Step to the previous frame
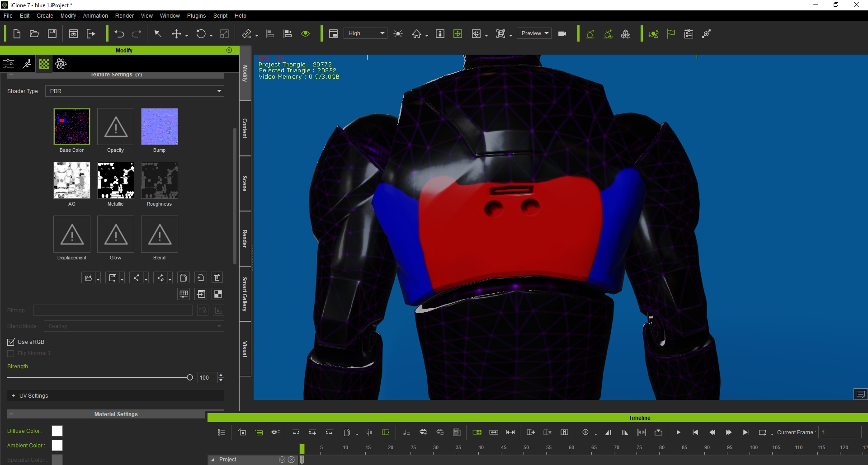This screenshot has height=465, width=868. 712,432
